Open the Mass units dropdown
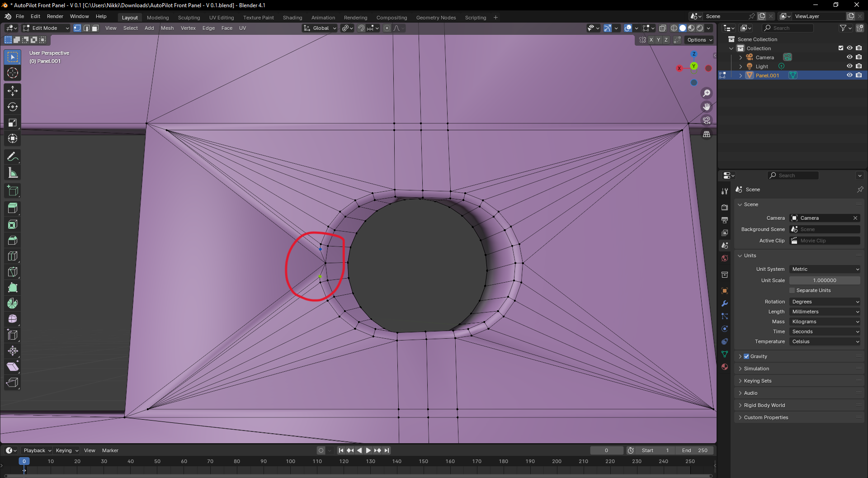Viewport: 868px width, 478px height. (825, 322)
